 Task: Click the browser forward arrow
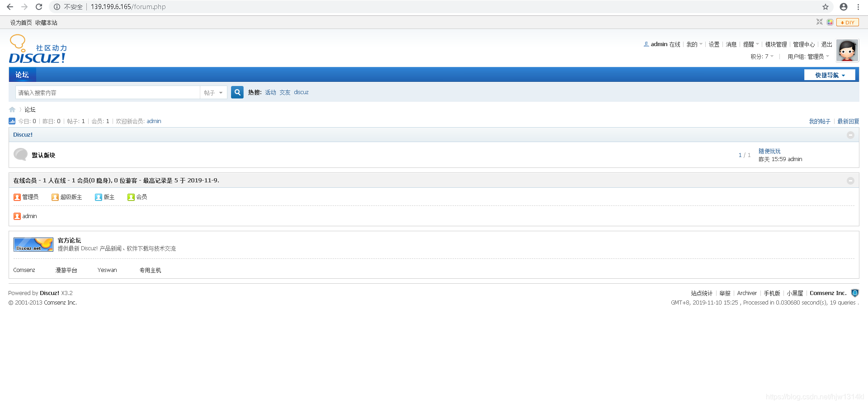pyautogui.click(x=24, y=7)
